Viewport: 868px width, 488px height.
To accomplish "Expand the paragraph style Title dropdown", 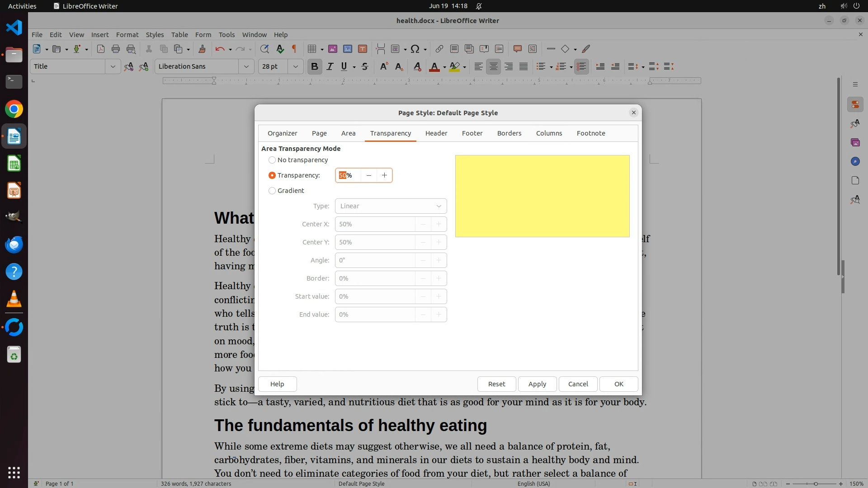I will point(113,67).
